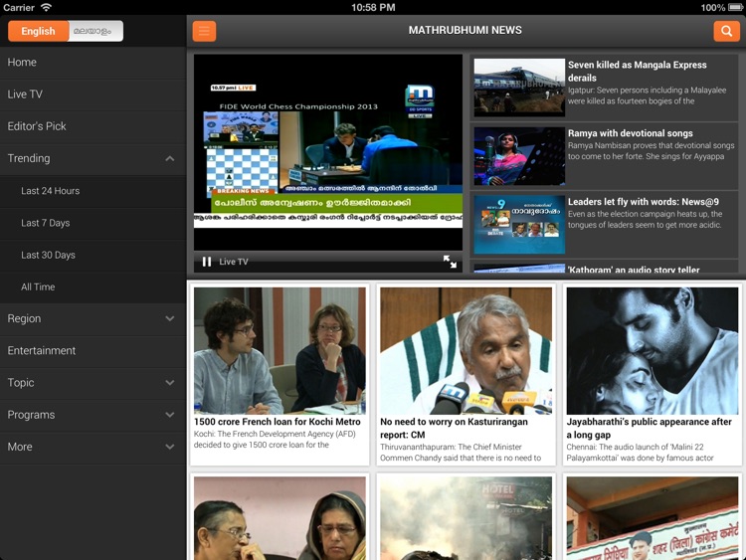
Task: Open the Chief Minister press photo
Action: point(466,351)
